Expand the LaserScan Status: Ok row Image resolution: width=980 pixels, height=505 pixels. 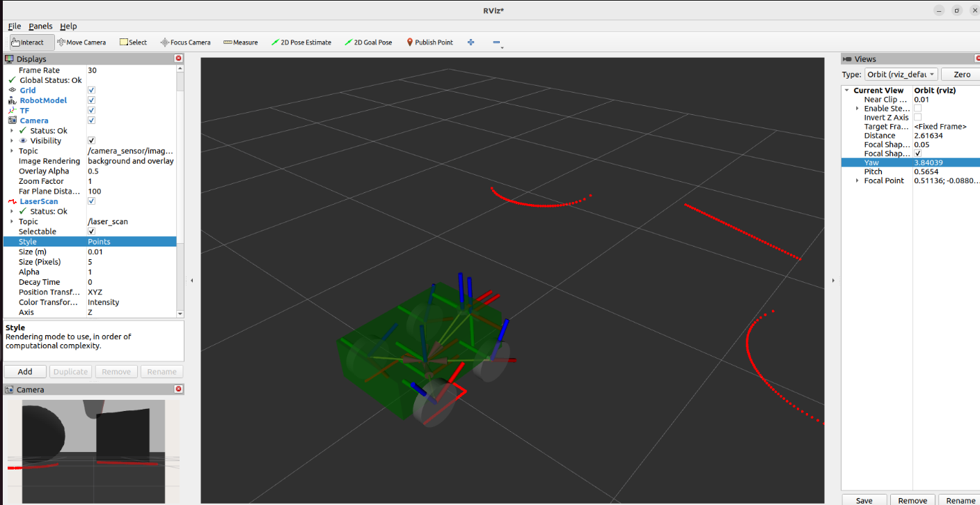pos(12,211)
